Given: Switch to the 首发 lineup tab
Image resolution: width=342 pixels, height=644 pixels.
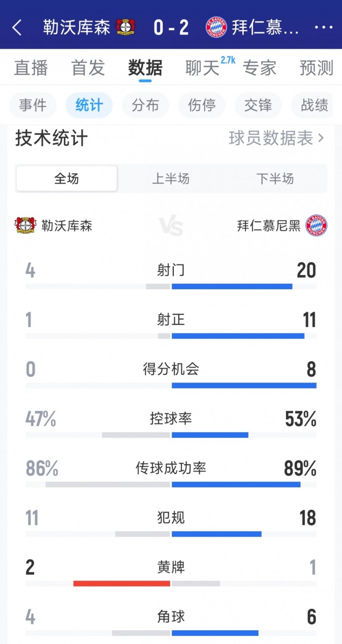Looking at the screenshot, I should pyautogui.click(x=88, y=68).
